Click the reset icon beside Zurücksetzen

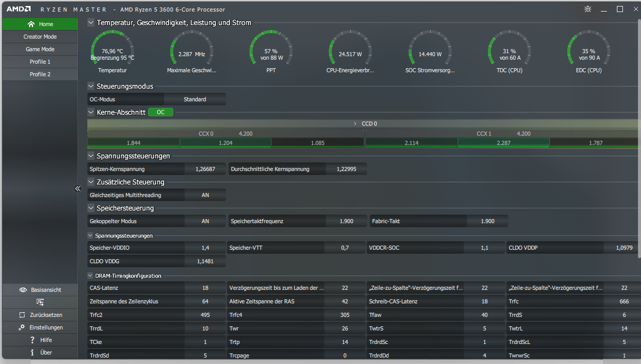click(x=22, y=315)
